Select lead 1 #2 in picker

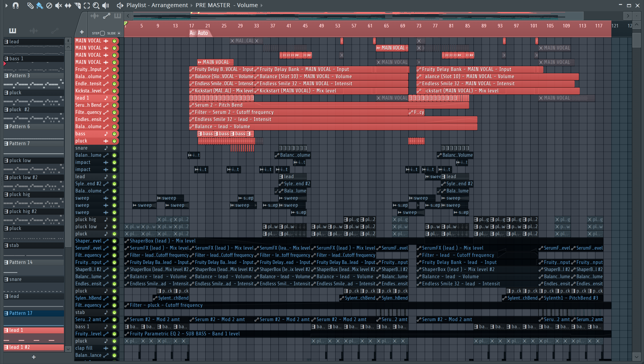(34, 347)
